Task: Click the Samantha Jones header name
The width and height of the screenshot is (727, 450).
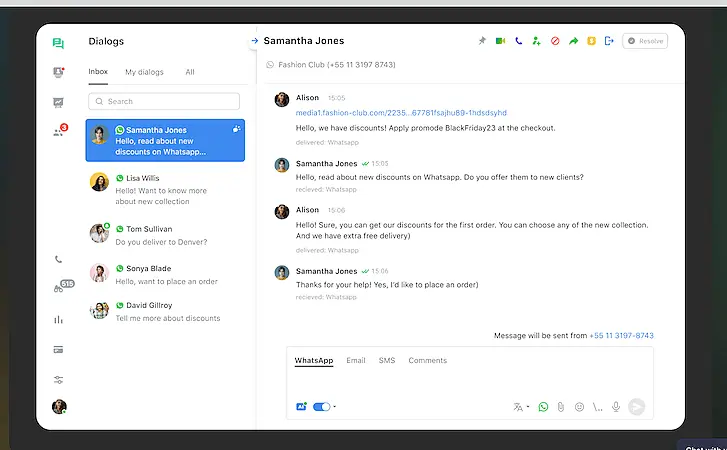Action: (x=304, y=41)
